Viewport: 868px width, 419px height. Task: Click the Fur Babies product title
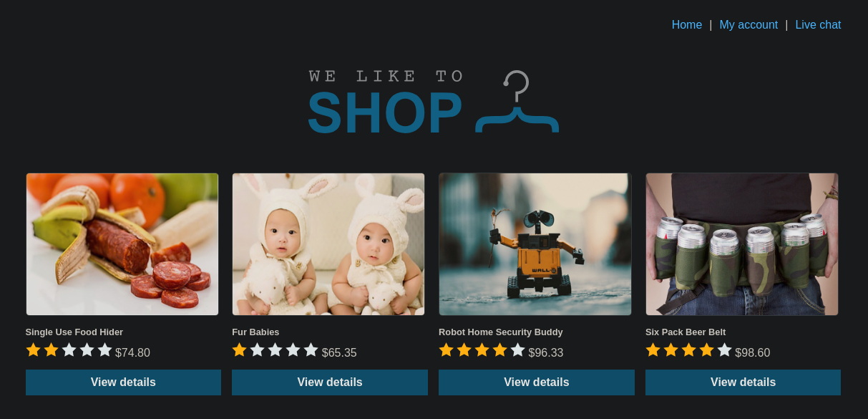[x=255, y=332]
